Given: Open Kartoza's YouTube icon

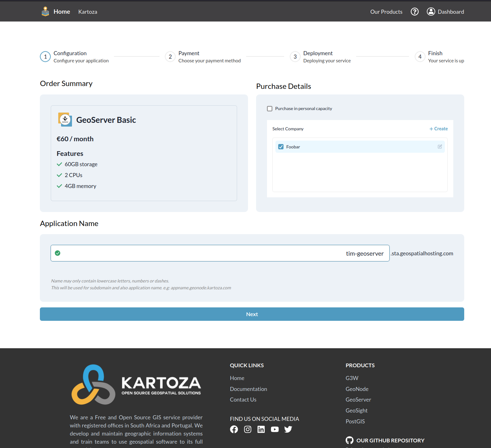Looking at the screenshot, I should click(275, 429).
